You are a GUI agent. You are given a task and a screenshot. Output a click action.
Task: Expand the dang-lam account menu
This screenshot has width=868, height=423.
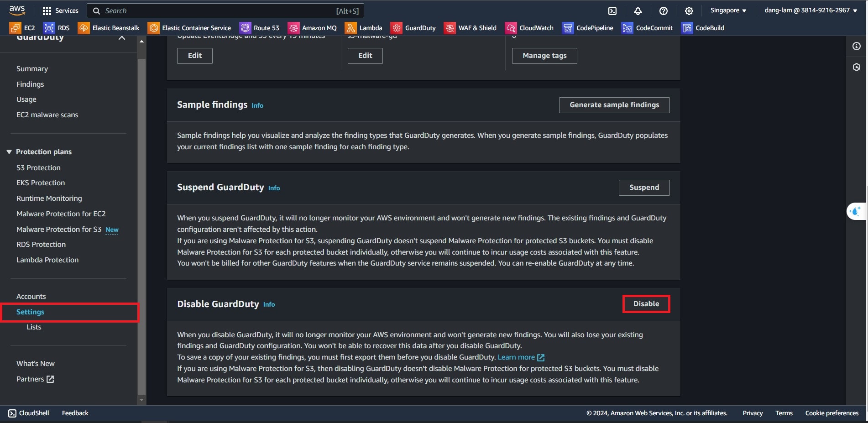point(810,10)
